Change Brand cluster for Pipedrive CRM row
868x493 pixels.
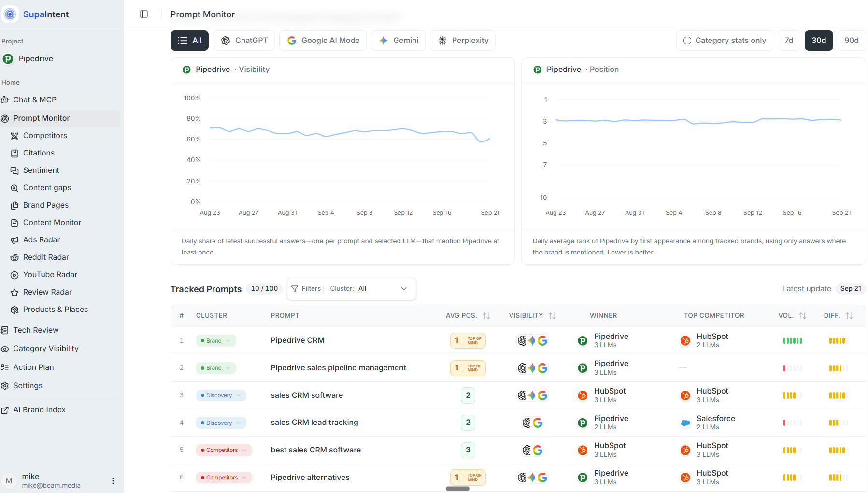216,341
